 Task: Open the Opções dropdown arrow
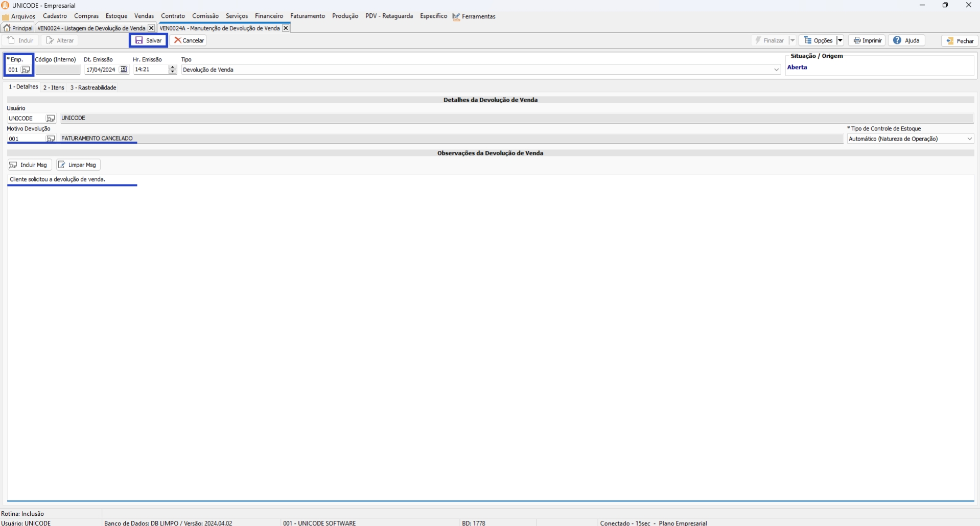point(839,40)
